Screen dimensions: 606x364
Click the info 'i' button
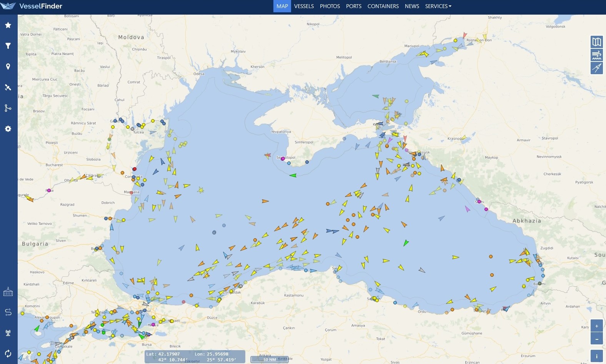[596, 356]
